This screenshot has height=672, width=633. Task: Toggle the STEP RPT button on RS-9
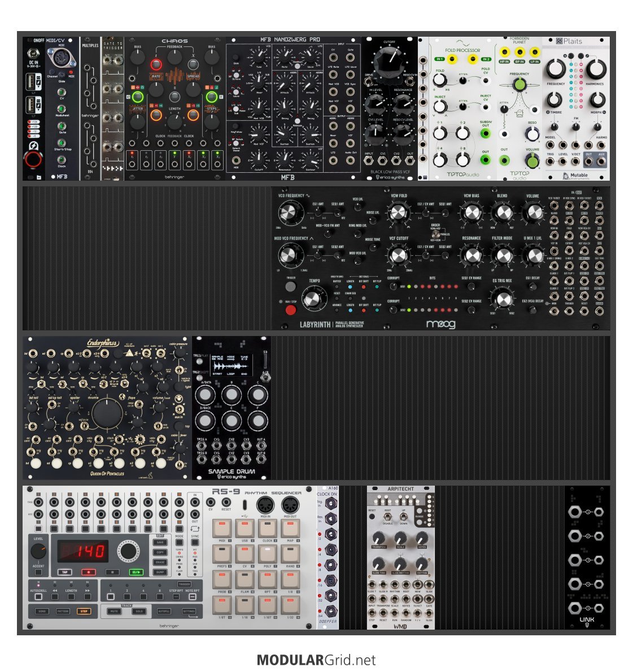coord(176,596)
